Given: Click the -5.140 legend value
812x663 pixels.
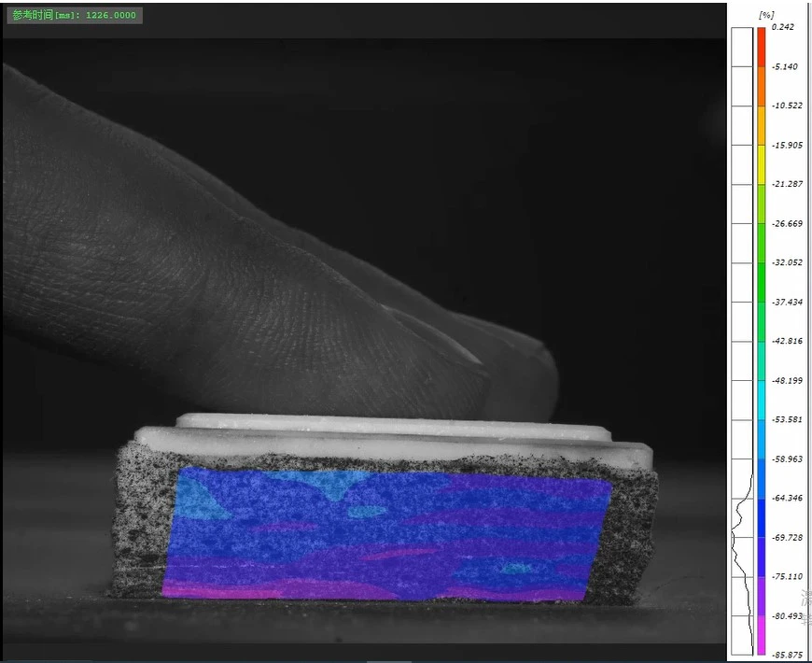Looking at the screenshot, I should [785, 67].
